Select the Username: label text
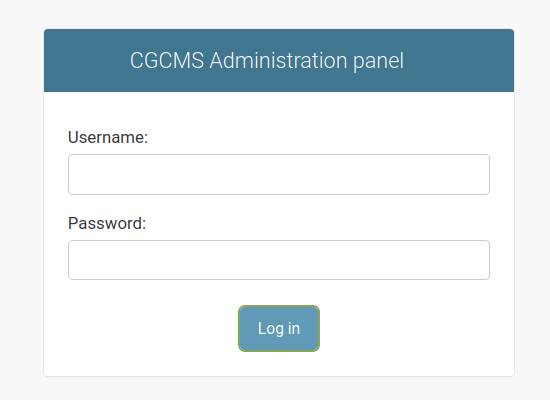Screen dimensions: 550x400 click(x=108, y=137)
